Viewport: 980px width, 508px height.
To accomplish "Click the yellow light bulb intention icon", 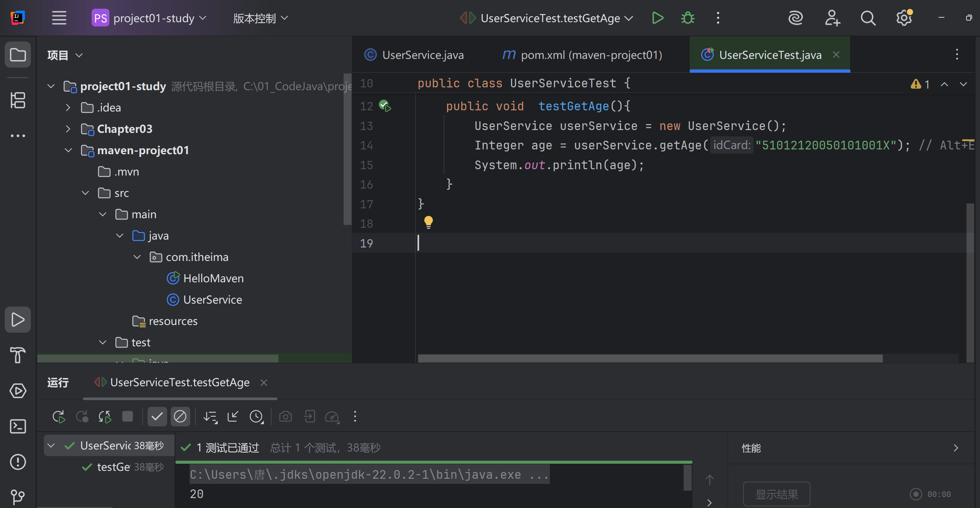I will point(428,222).
